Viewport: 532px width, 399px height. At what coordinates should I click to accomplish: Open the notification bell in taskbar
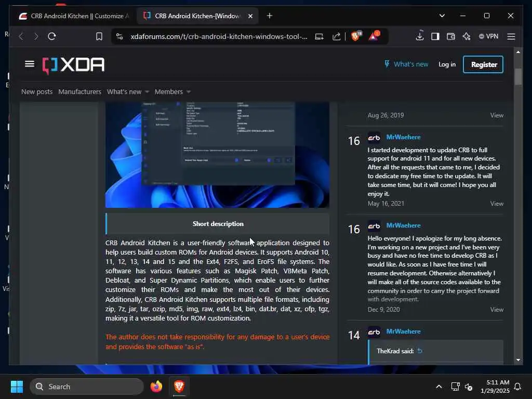pyautogui.click(x=517, y=387)
